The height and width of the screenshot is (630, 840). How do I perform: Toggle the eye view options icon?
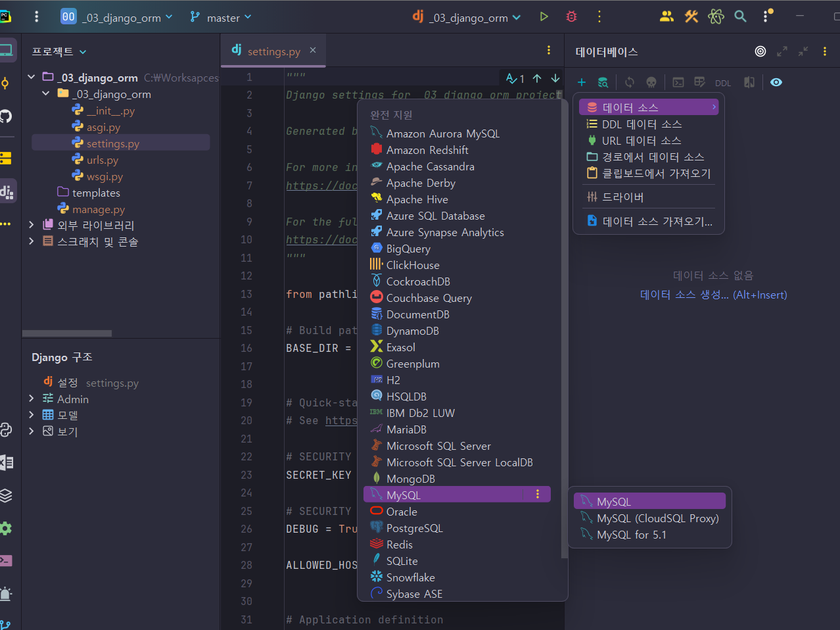point(776,82)
